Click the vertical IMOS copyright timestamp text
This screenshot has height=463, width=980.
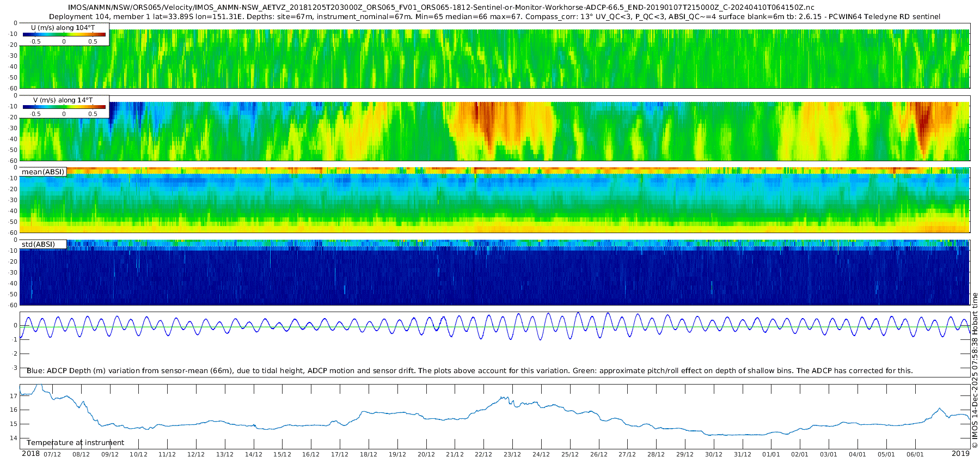(975, 370)
